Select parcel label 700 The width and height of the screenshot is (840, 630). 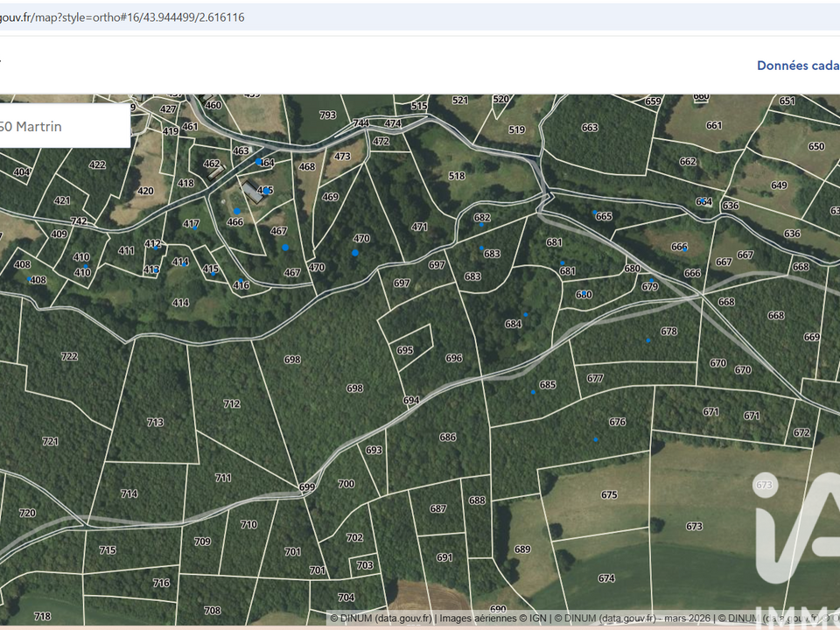click(346, 484)
